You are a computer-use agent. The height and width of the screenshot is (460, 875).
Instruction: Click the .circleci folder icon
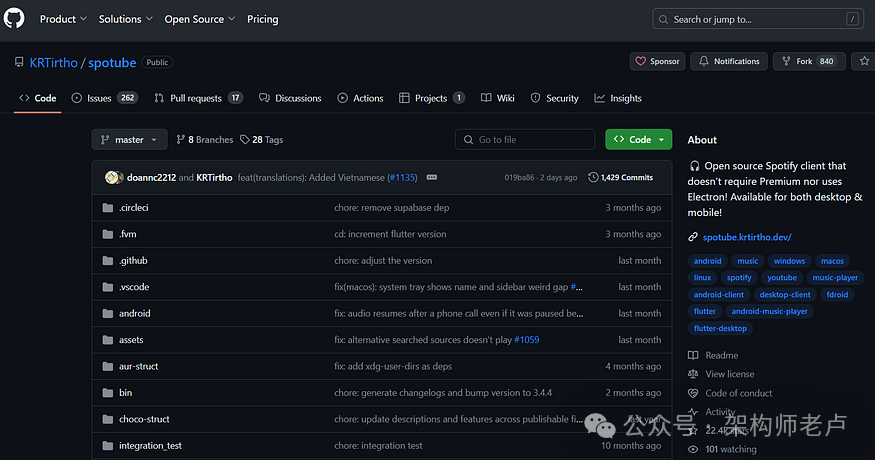[108, 208]
